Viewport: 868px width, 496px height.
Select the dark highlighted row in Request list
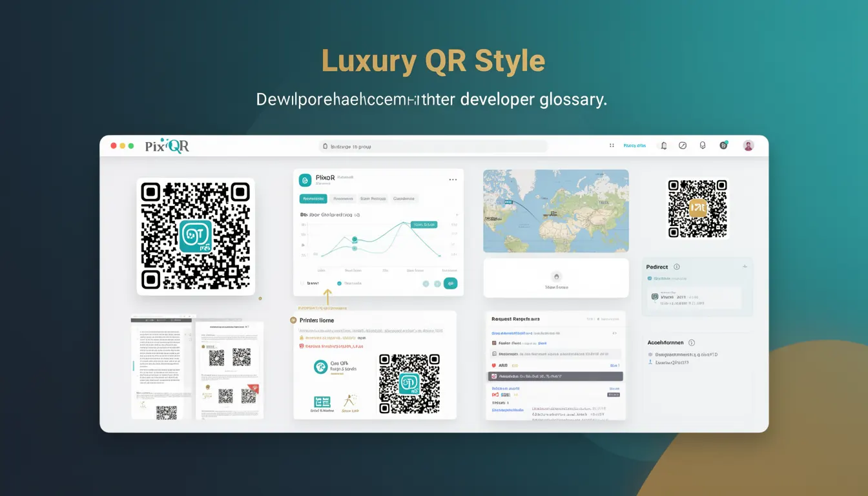pyautogui.click(x=556, y=376)
